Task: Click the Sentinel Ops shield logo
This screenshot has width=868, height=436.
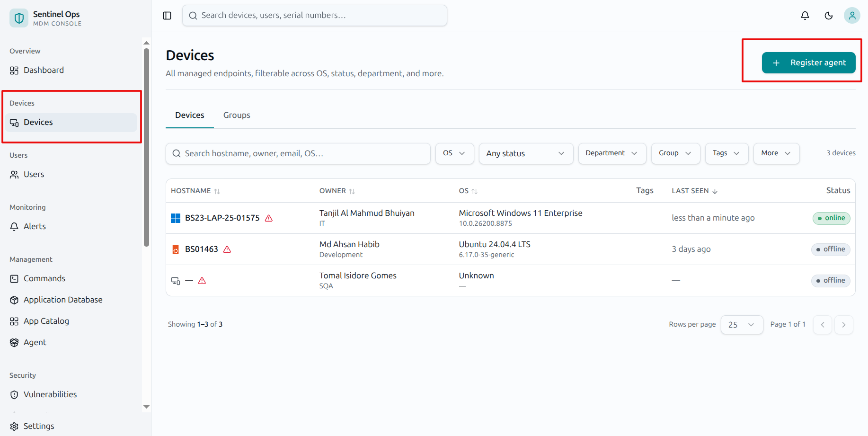Action: [19, 18]
